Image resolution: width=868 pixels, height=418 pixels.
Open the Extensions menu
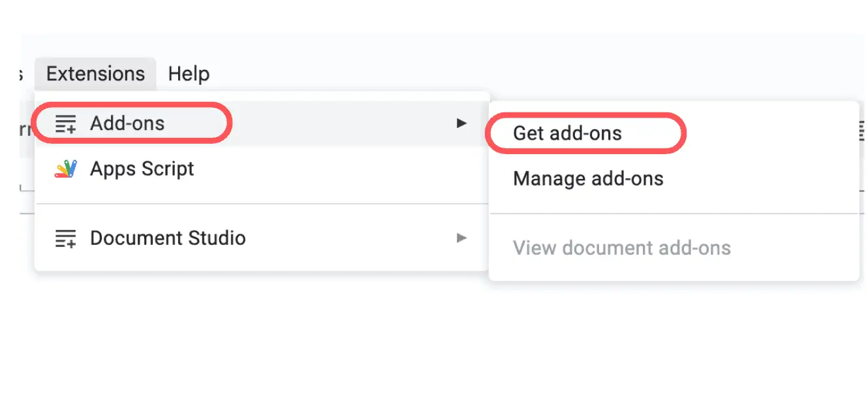click(x=95, y=74)
